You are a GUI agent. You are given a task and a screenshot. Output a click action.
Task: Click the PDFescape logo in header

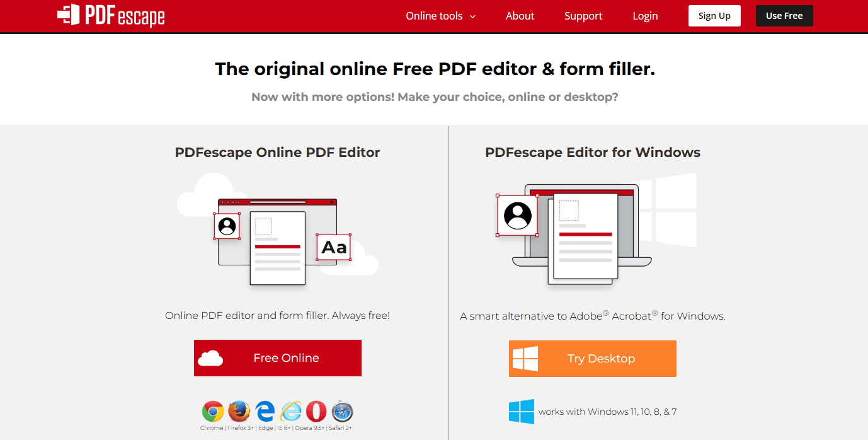click(x=111, y=15)
